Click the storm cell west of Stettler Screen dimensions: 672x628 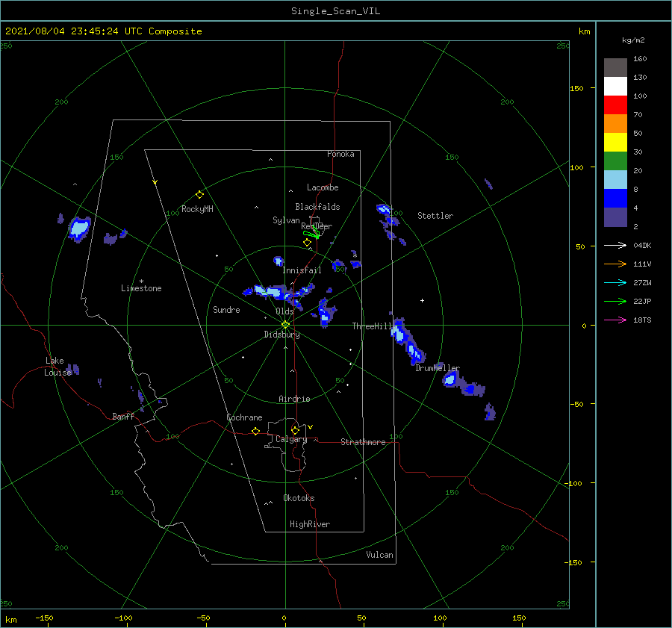tap(384, 210)
